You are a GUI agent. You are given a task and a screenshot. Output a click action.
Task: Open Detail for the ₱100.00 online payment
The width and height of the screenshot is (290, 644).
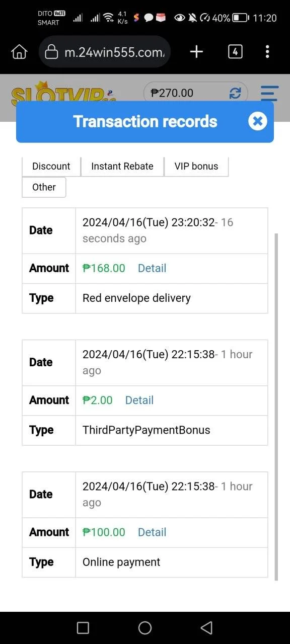[x=152, y=532]
